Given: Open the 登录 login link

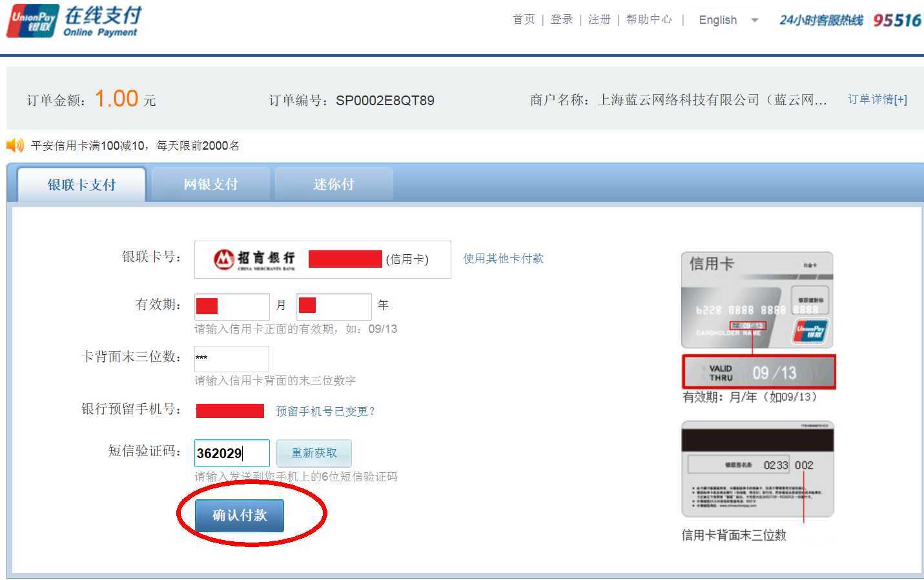Looking at the screenshot, I should click(562, 19).
